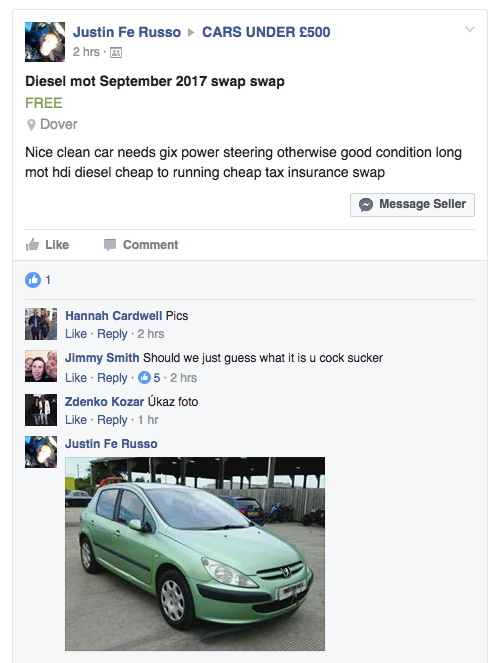Open Justin Fe Russo's name in comments
The width and height of the screenshot is (495, 663).
[x=111, y=444]
